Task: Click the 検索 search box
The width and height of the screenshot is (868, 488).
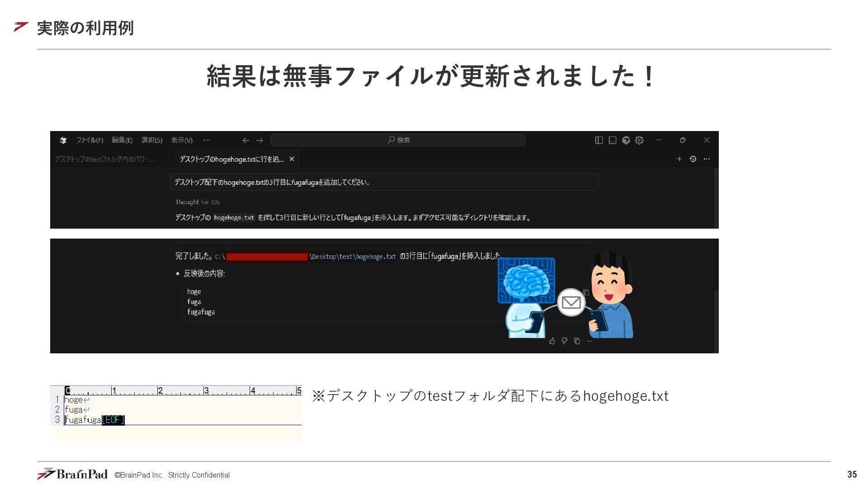Action: point(398,140)
